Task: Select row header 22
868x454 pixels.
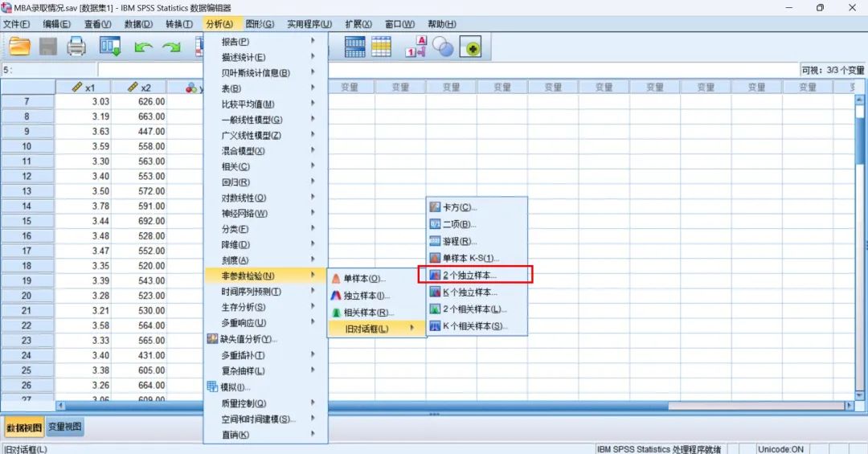Action: 27,325
